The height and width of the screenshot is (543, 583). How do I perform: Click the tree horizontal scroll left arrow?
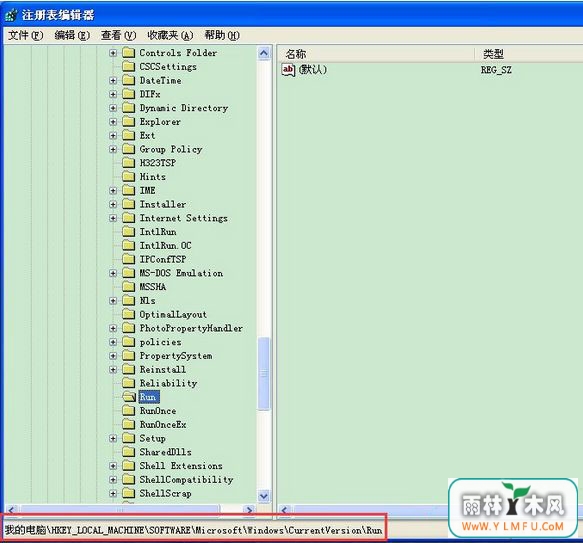tap(11, 510)
